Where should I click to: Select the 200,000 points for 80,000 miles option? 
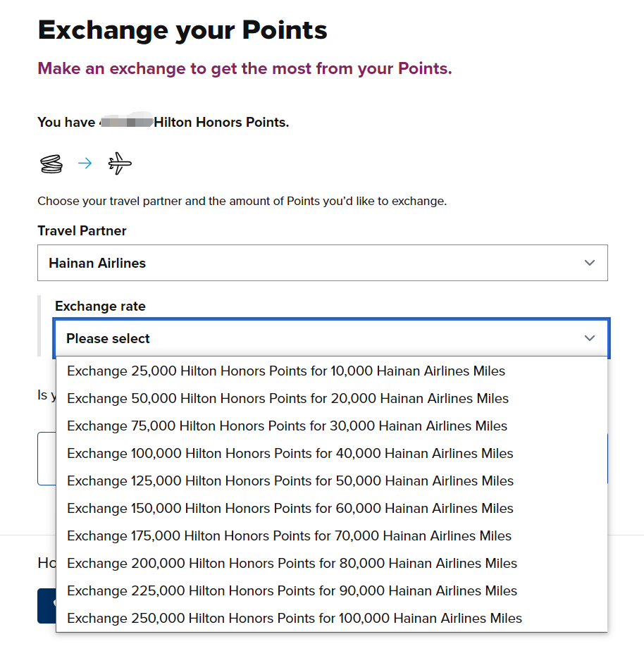(x=332, y=563)
